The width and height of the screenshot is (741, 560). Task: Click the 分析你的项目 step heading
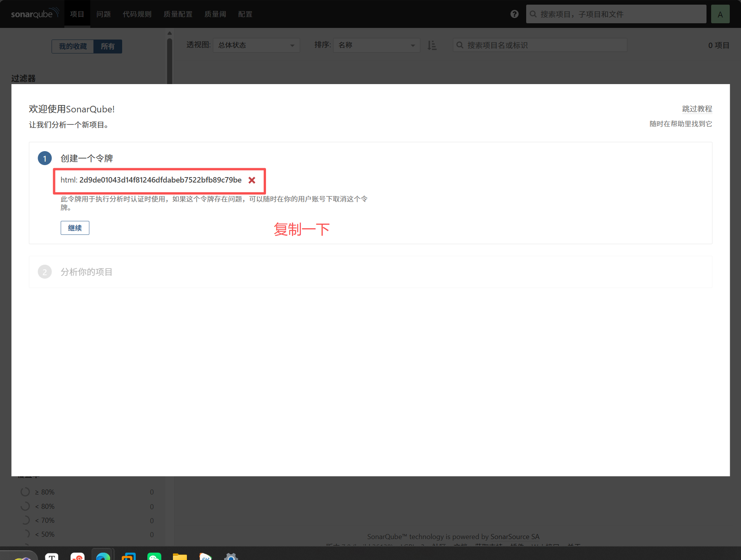86,272
